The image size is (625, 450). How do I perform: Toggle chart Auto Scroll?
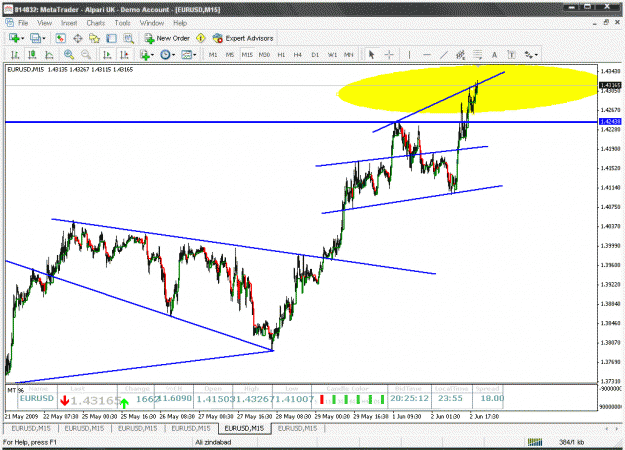pos(107,55)
